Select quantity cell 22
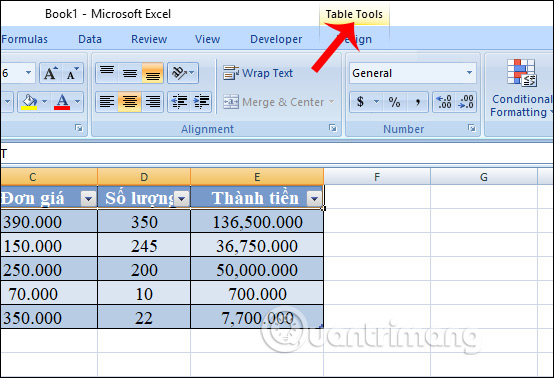This screenshot has width=554, height=378. pos(144,318)
